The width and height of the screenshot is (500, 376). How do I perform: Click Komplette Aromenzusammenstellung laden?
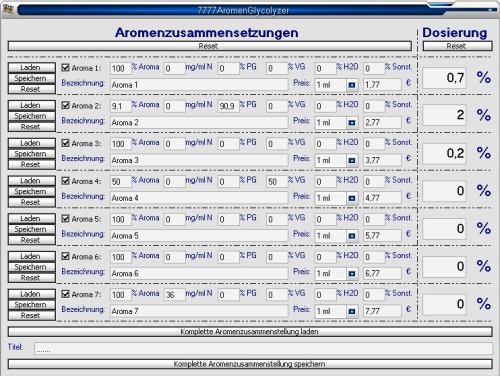(x=250, y=332)
